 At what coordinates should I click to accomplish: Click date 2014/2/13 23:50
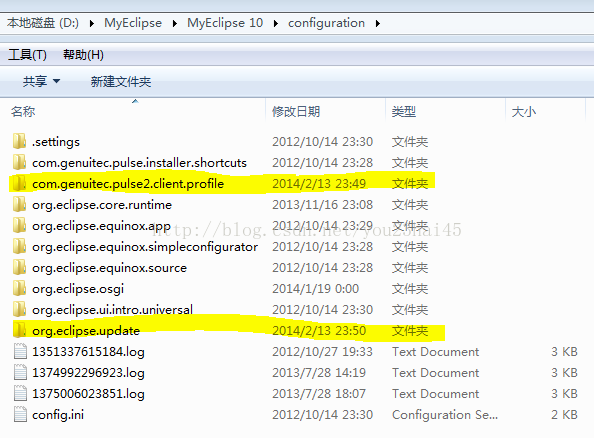coord(319,331)
